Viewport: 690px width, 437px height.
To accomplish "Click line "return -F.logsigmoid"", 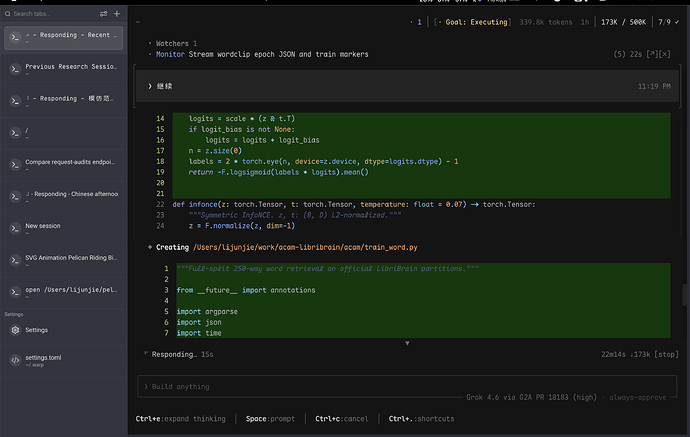I will [279, 172].
